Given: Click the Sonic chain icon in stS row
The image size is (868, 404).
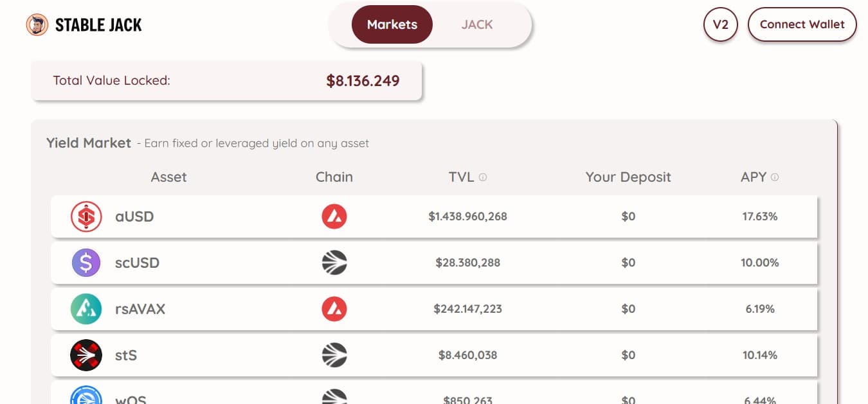Looking at the screenshot, I should (x=334, y=355).
